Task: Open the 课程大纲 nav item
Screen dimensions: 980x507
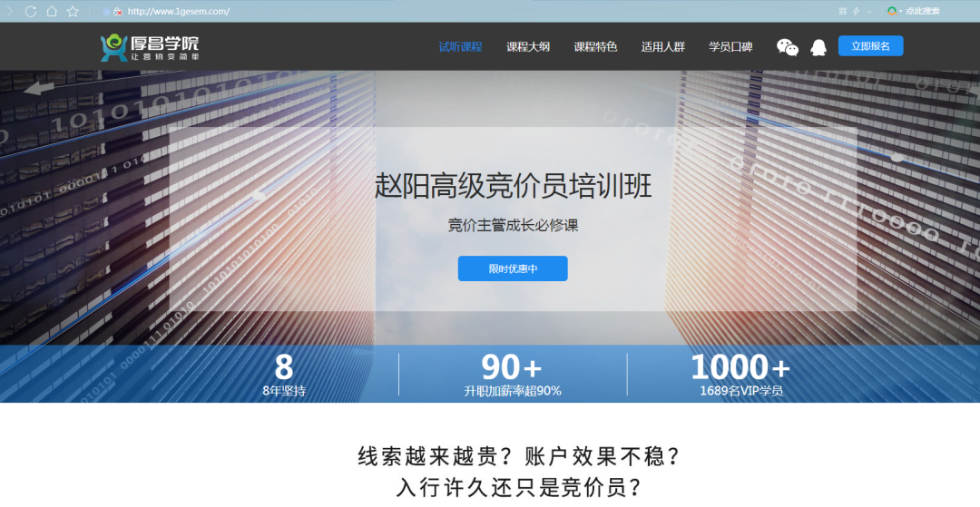Action: (528, 47)
